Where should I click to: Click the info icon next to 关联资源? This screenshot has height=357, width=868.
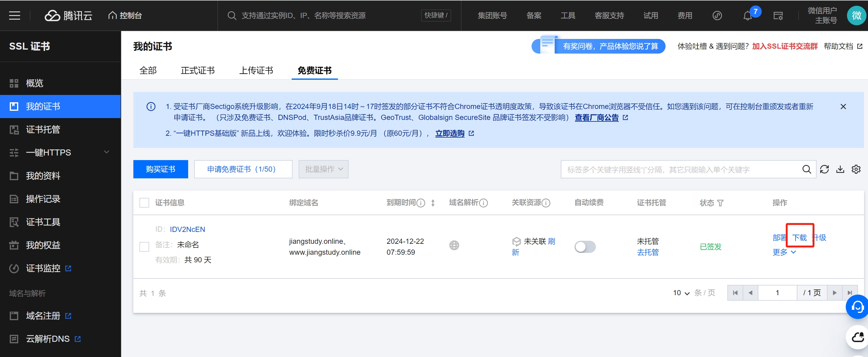[x=546, y=203]
